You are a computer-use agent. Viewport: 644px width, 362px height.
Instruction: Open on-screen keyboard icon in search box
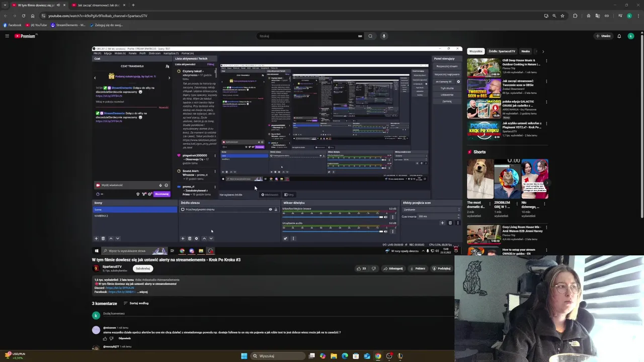point(360,36)
